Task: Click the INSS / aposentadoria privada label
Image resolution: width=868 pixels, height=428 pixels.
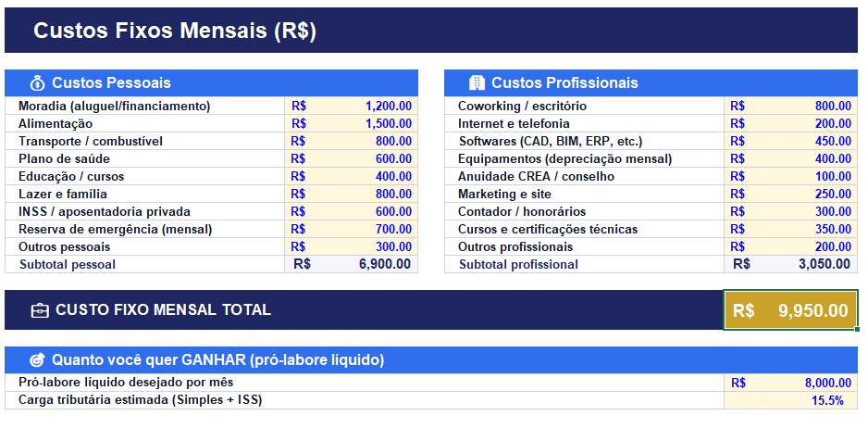Action: pos(105,212)
